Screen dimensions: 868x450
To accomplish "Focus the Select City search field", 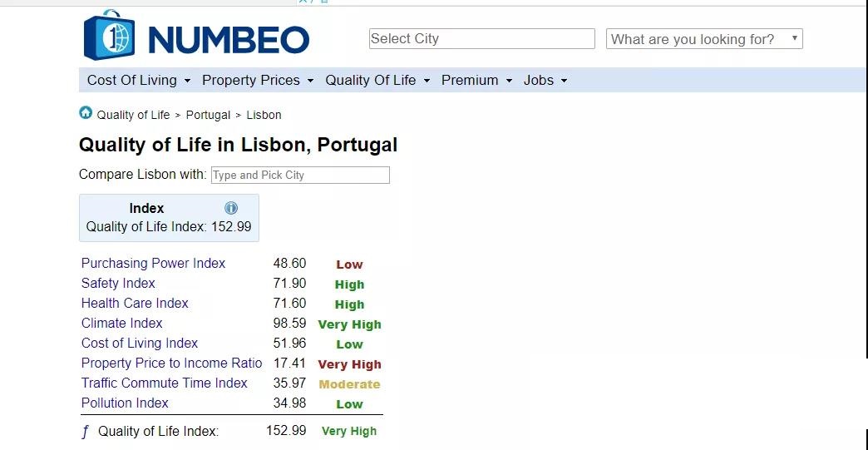I will [481, 39].
